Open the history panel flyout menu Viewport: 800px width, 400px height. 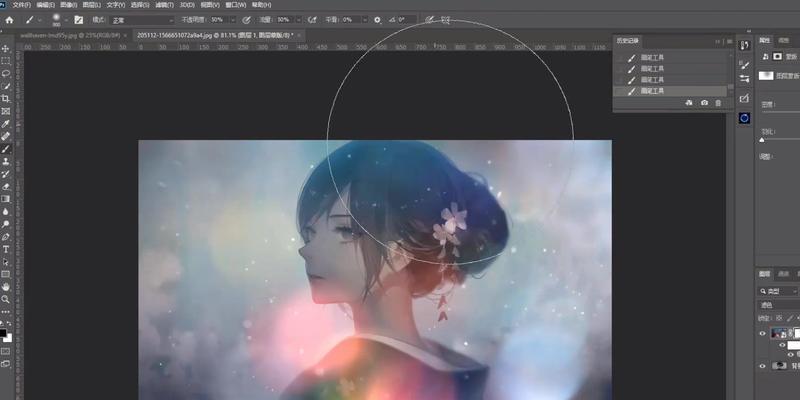point(730,41)
